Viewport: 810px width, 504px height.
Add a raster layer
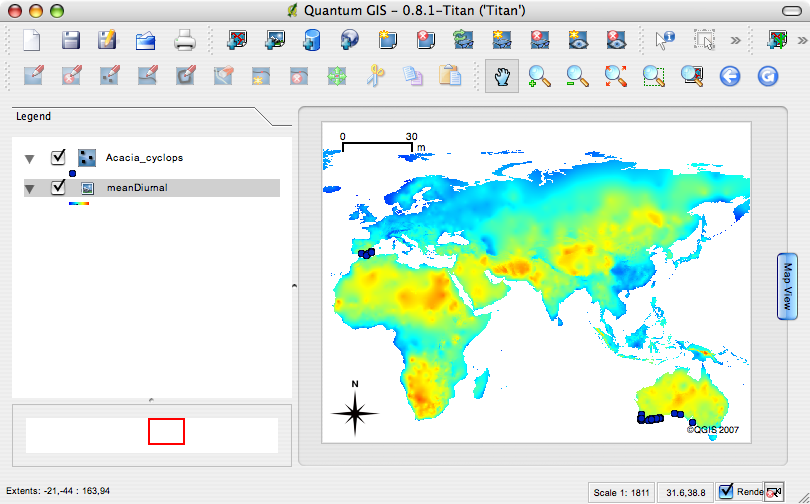click(275, 40)
